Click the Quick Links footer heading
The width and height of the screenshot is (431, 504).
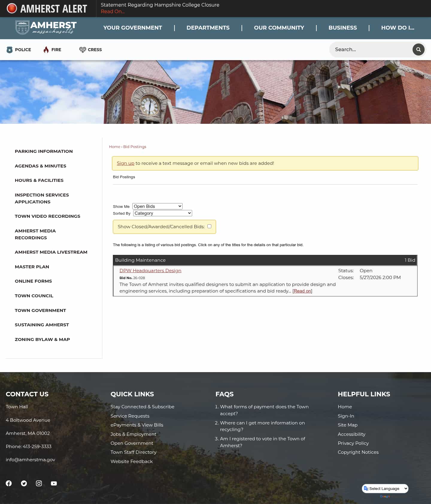(132, 394)
